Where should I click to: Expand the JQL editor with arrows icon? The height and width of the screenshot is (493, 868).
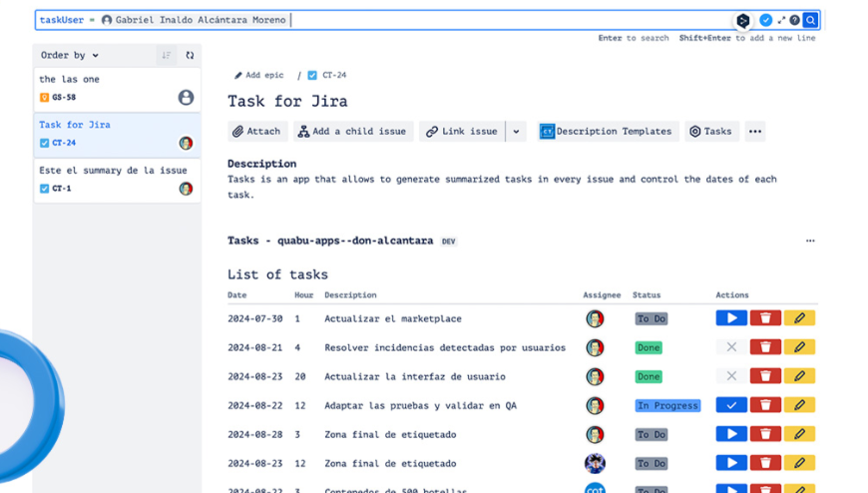pyautogui.click(x=781, y=21)
